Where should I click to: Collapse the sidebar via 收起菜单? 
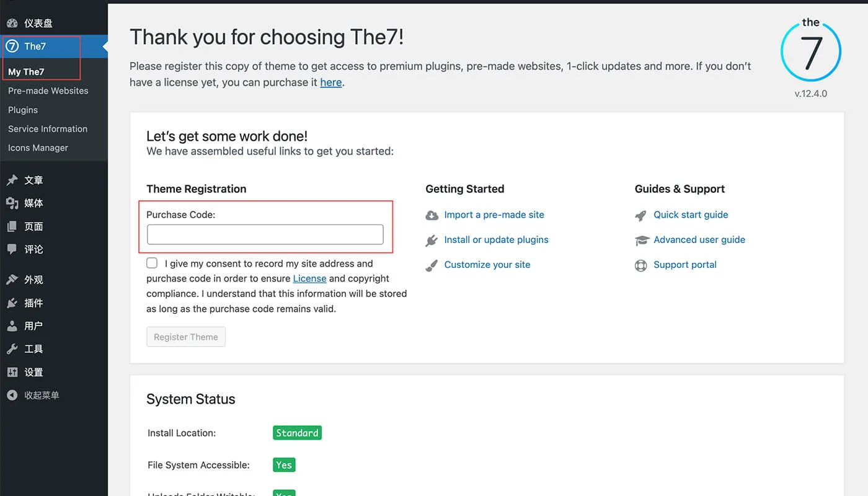pyautogui.click(x=41, y=395)
